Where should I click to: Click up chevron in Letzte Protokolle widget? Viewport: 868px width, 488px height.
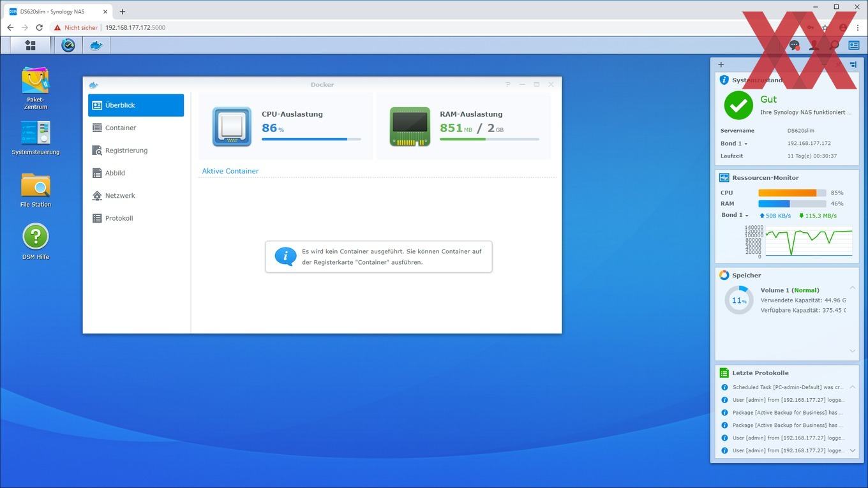tap(853, 387)
